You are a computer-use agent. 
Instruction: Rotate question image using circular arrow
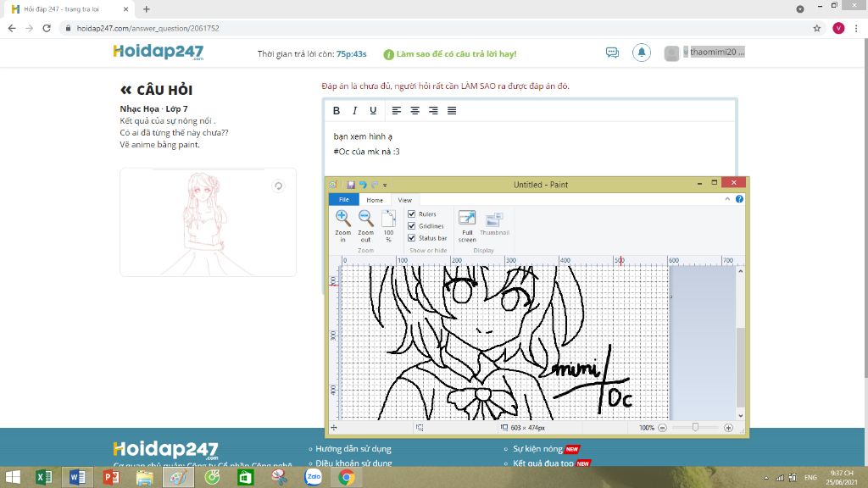point(278,186)
